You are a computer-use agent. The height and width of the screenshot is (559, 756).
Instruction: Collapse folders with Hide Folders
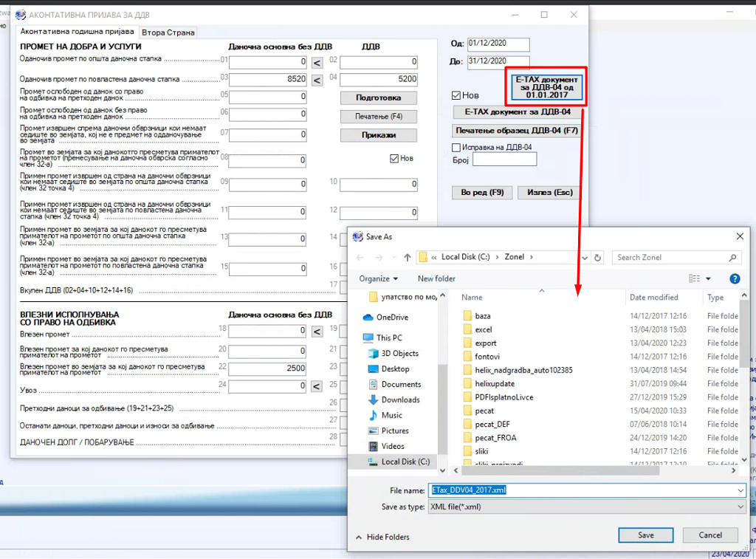(382, 537)
